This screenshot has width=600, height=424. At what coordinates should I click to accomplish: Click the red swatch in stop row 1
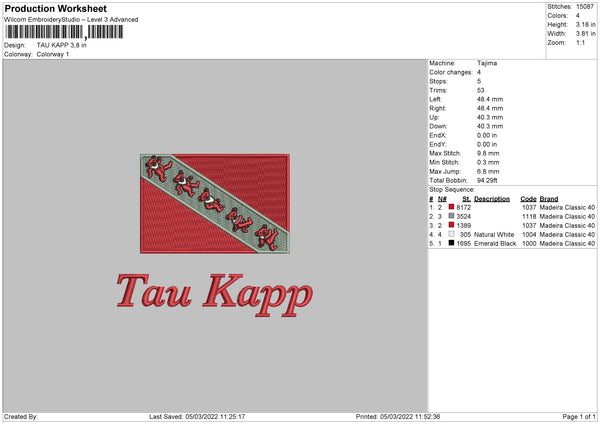(x=451, y=207)
